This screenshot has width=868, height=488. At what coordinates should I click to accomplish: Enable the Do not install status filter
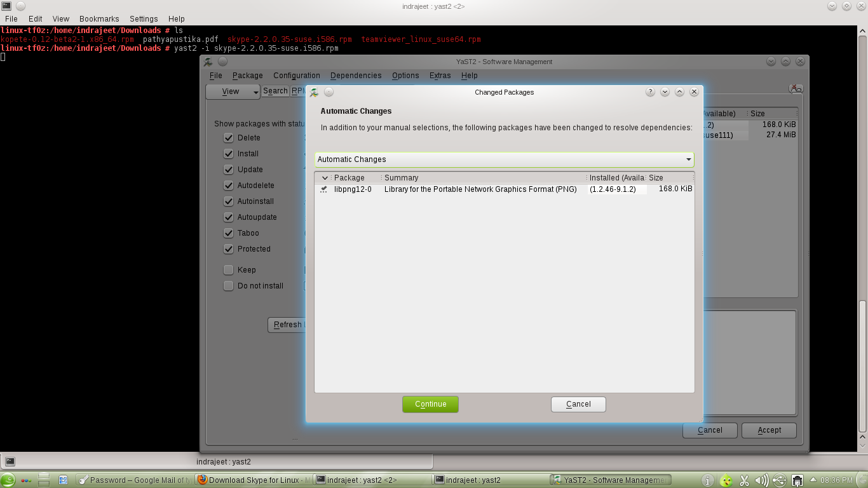pyautogui.click(x=228, y=285)
